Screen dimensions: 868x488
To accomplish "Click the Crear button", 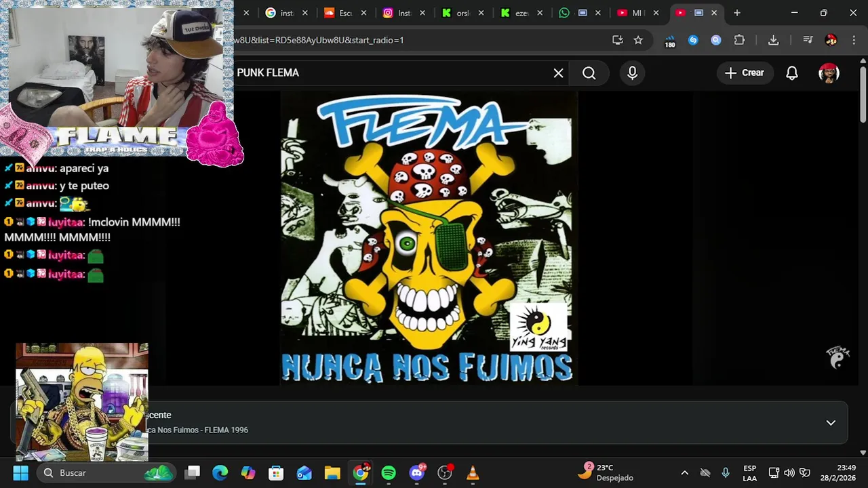I will click(x=745, y=73).
